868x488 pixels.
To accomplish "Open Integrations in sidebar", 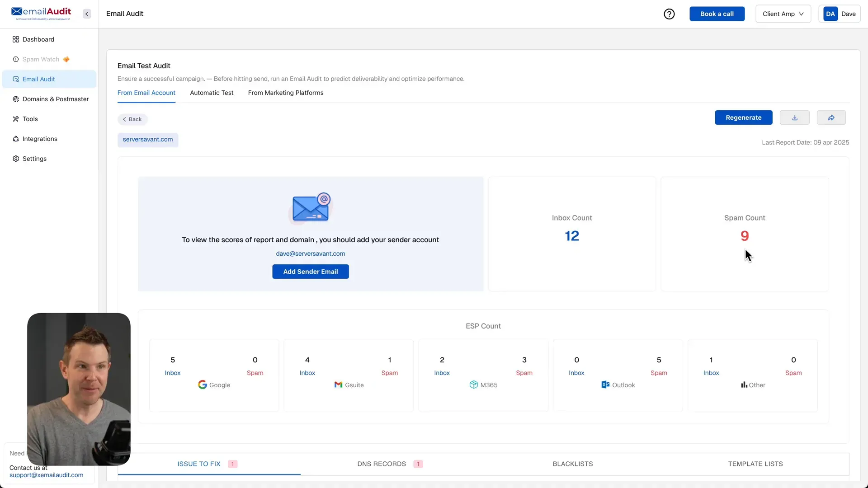I will click(49, 139).
